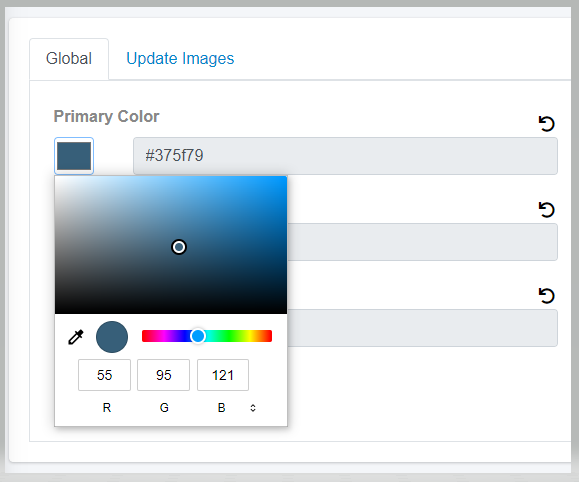Click the Primary Color swatch square

[74, 156]
